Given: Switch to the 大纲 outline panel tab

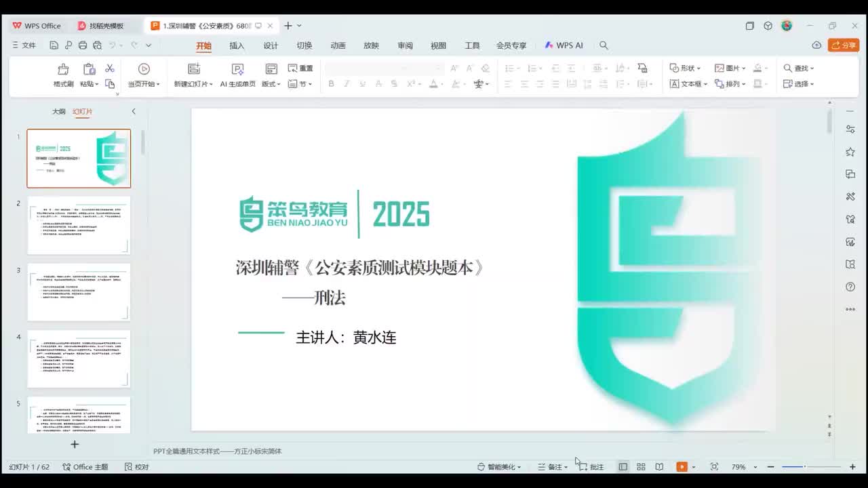Looking at the screenshot, I should (59, 111).
